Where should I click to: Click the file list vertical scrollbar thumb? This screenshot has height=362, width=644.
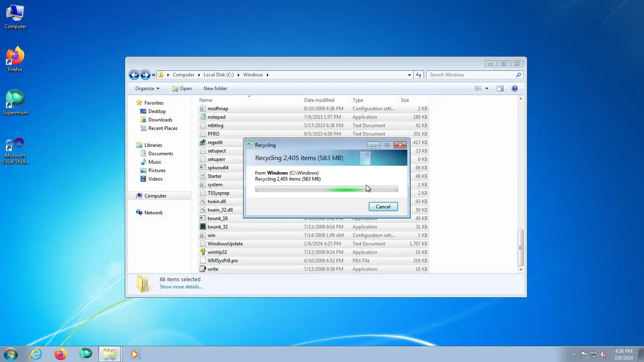[x=521, y=247]
